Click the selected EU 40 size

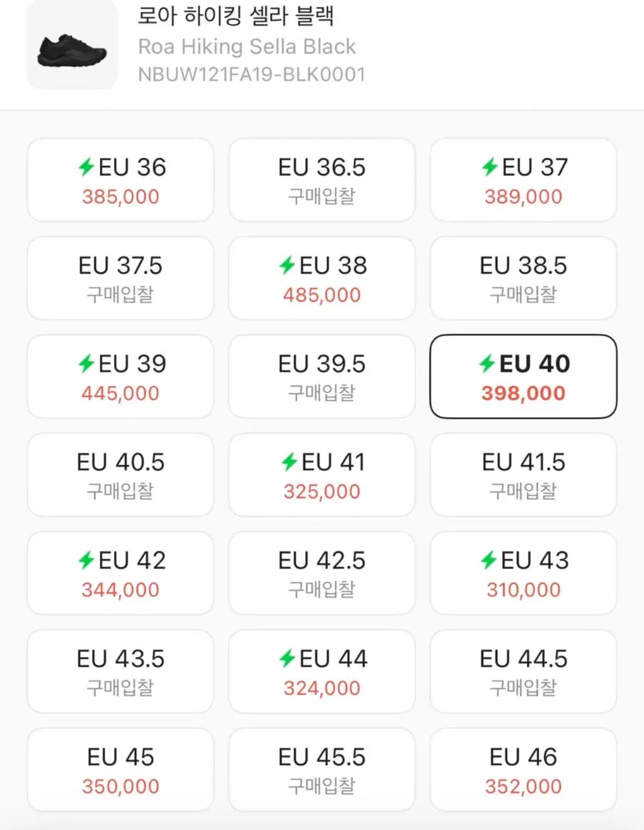tap(523, 377)
